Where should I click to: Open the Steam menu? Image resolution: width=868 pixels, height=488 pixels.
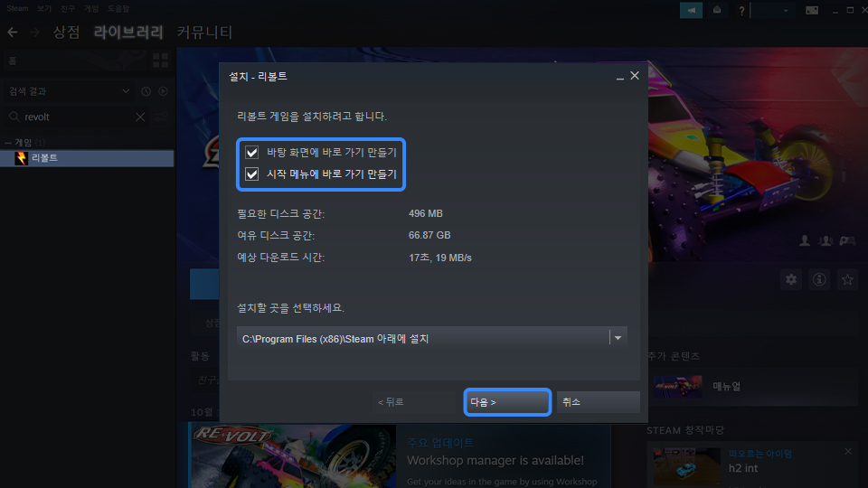tap(18, 8)
